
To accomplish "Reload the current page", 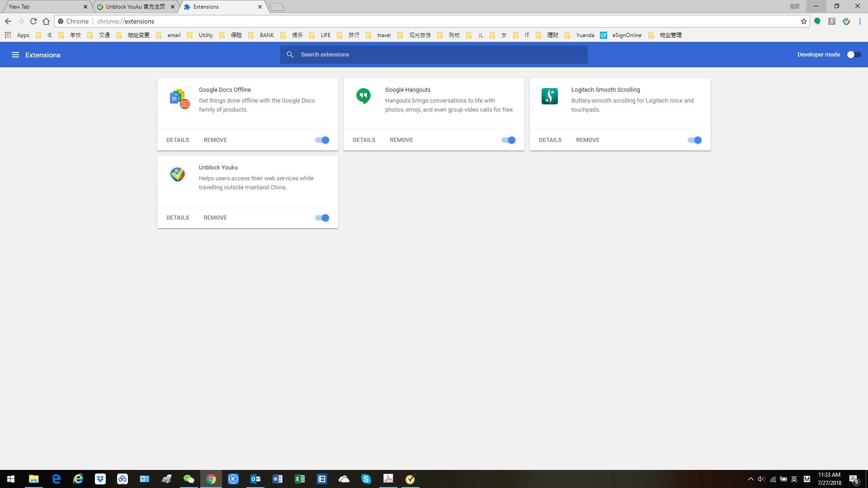I will (x=33, y=21).
